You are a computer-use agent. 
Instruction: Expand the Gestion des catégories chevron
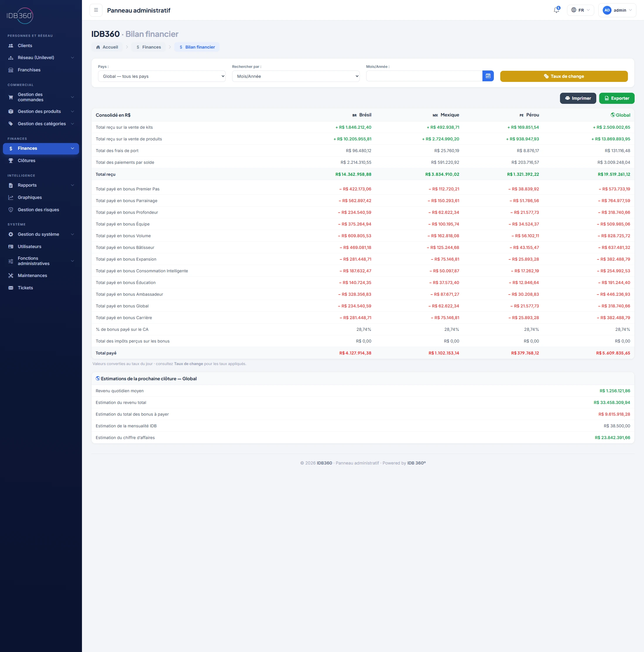72,124
